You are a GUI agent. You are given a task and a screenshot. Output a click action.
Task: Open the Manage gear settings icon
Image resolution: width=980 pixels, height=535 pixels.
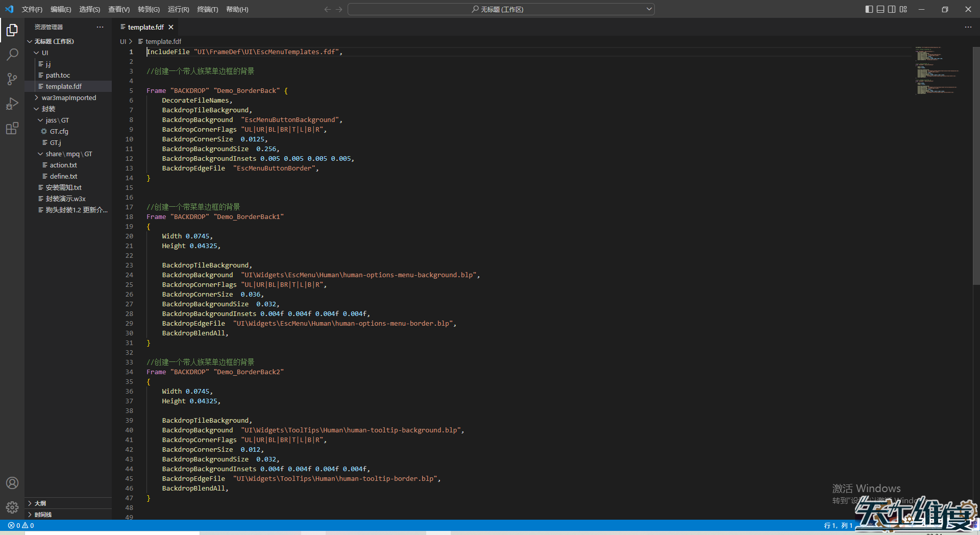[12, 507]
